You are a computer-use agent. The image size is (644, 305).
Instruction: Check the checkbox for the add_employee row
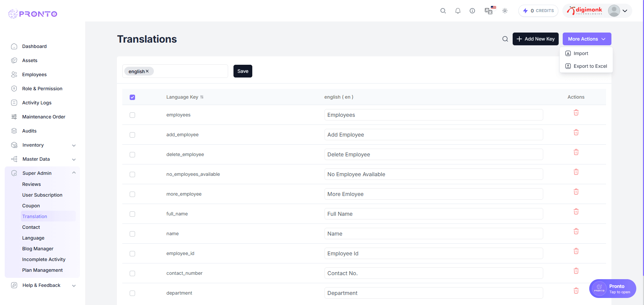tap(132, 135)
